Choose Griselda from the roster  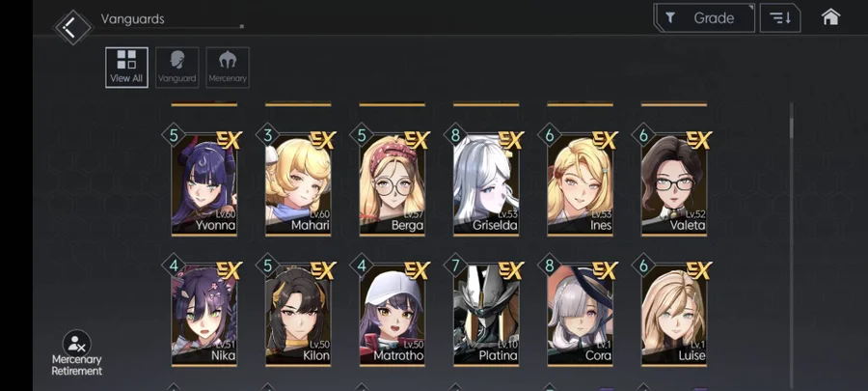tap(486, 184)
